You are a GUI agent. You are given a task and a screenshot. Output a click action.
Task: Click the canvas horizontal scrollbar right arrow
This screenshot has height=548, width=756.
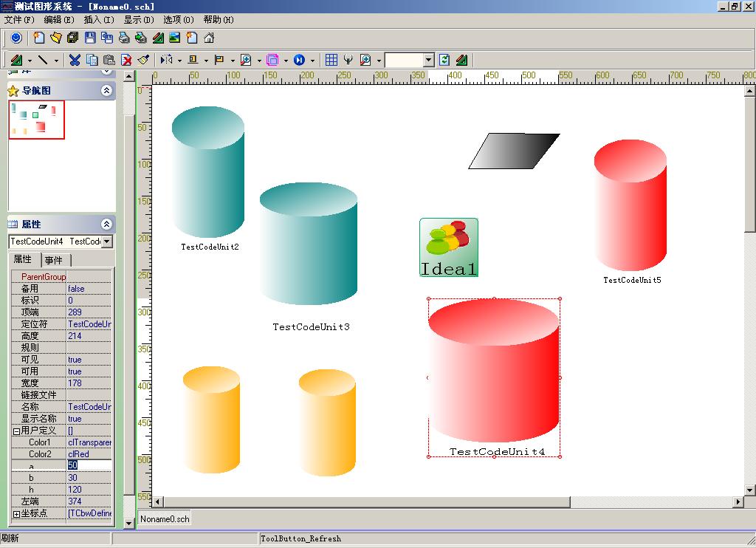pyautogui.click(x=738, y=501)
